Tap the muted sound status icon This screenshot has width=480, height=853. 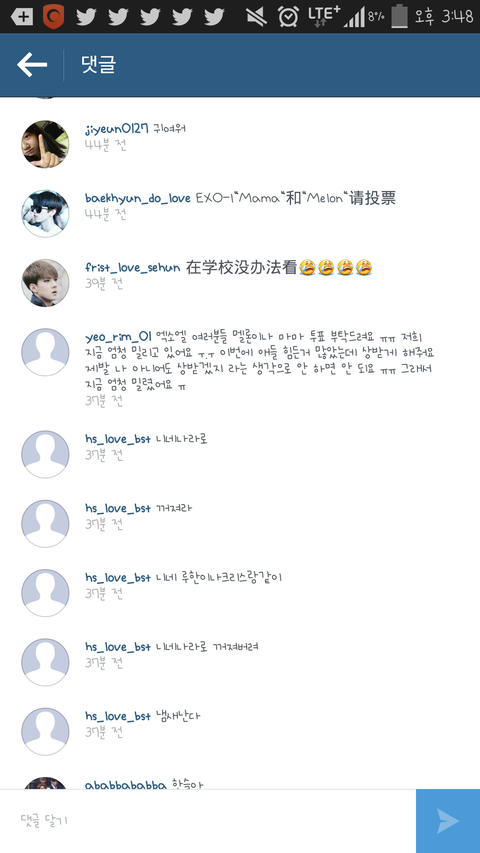256,17
